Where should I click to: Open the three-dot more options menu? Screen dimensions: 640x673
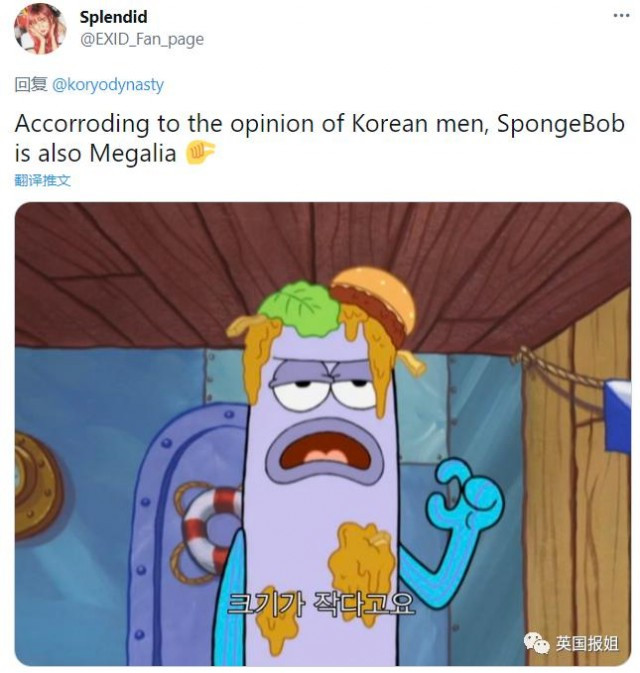[621, 16]
